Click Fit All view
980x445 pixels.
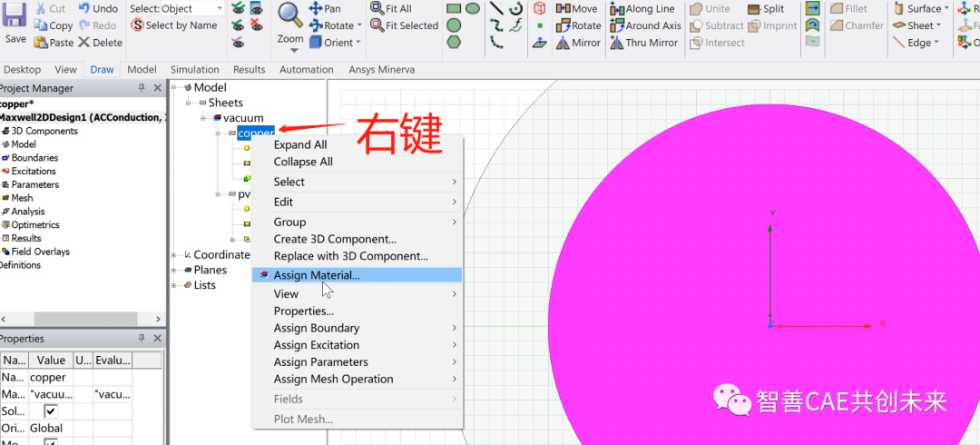[x=391, y=9]
